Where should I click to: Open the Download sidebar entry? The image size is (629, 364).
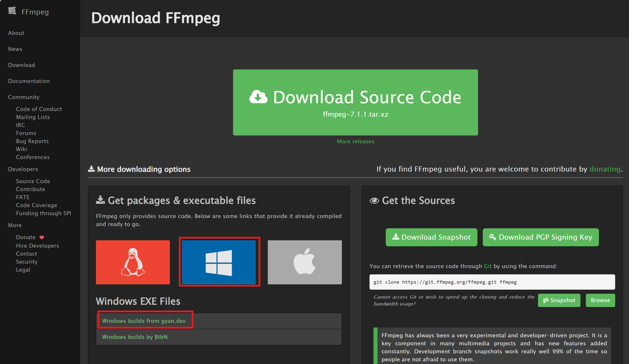[x=21, y=65]
